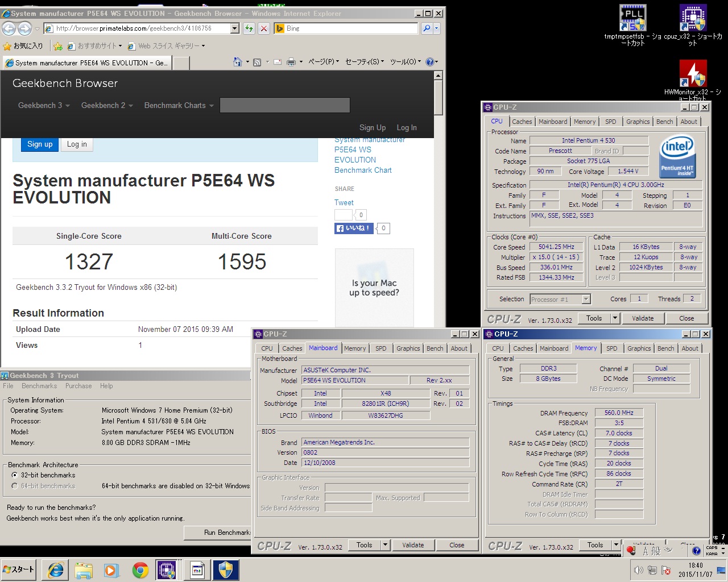Click Validate in CPU-Z Mainboard window
This screenshot has height=582, width=728.
coord(413,545)
